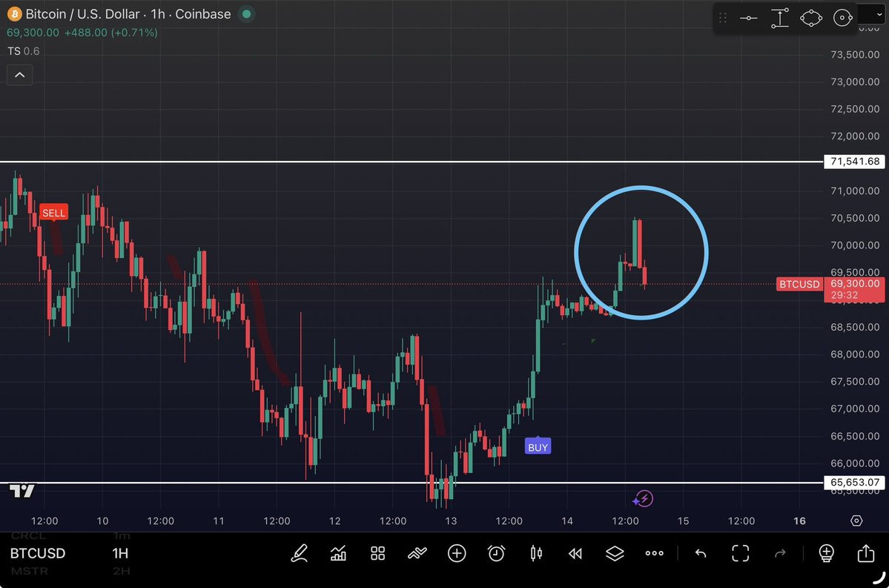The height and width of the screenshot is (588, 889).
Task: Tap the circled plus compare icon
Action: click(x=457, y=553)
